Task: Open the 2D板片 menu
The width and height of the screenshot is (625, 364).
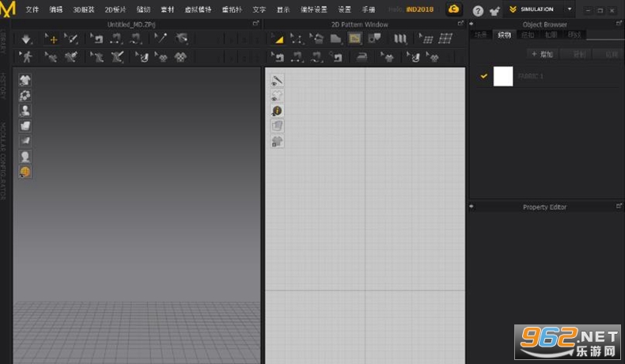Action: [116, 9]
